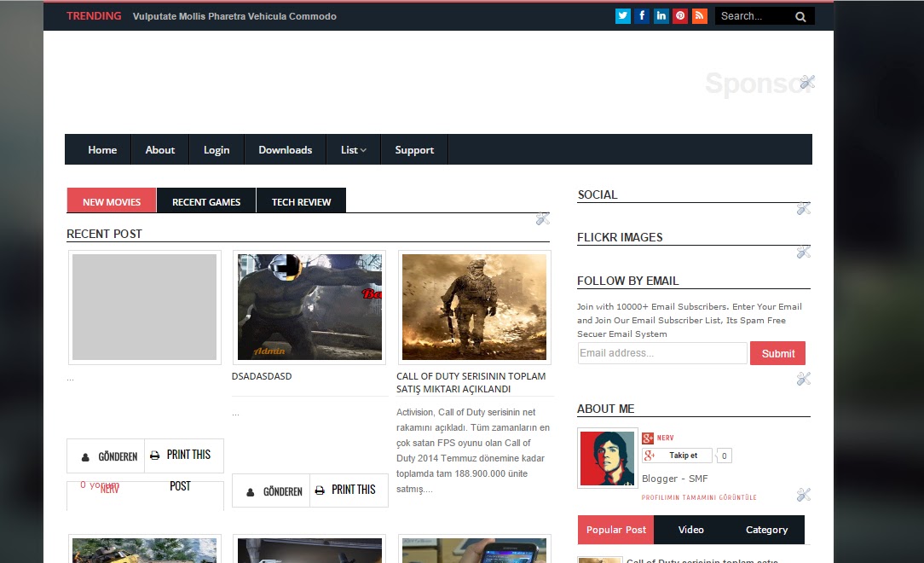Click the 0 yorum comments link
This screenshot has width=924, height=563.
[100, 485]
